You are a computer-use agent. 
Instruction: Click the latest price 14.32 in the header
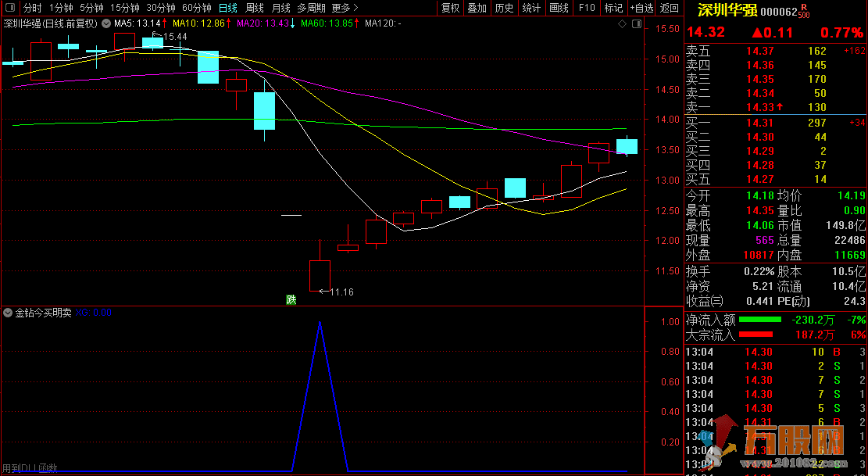[x=705, y=32]
